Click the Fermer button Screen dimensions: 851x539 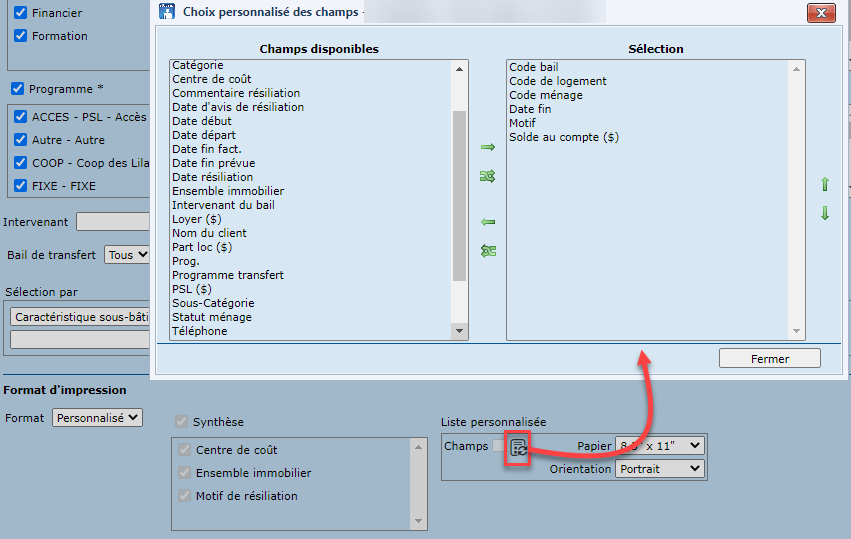(769, 359)
